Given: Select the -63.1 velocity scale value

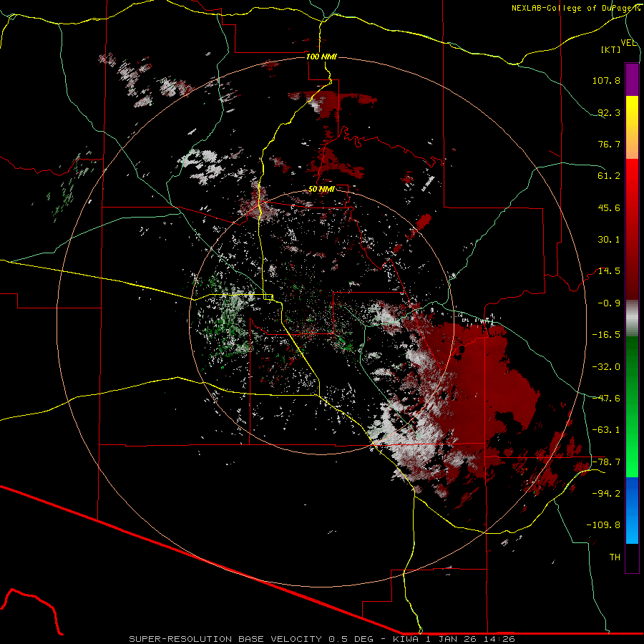Looking at the screenshot, I should pos(606,430).
